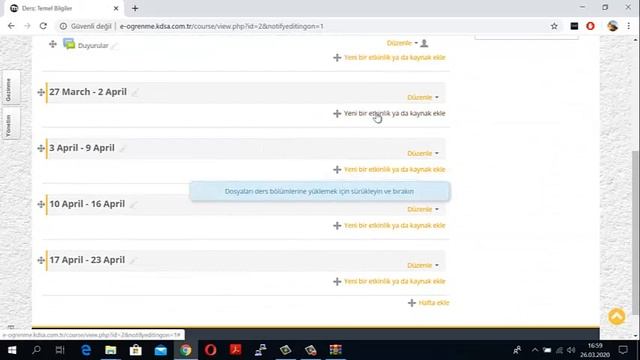
Task: Open Düzenle dropdown for Duyurular
Action: 402,43
